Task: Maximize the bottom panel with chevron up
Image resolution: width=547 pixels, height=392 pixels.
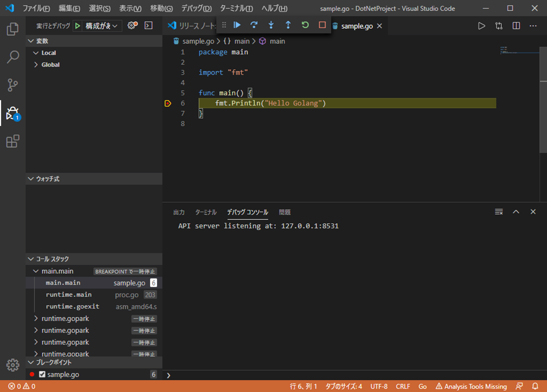Action: point(516,211)
